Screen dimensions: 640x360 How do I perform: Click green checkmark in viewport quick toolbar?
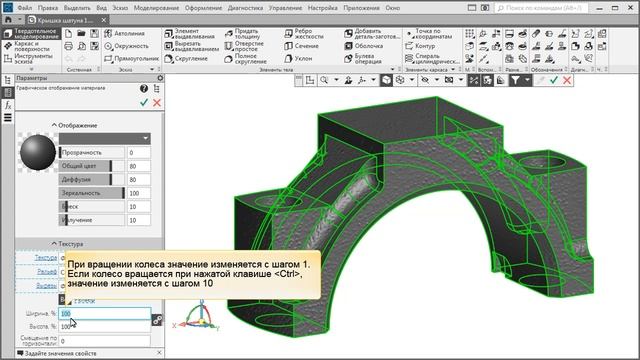[554, 80]
